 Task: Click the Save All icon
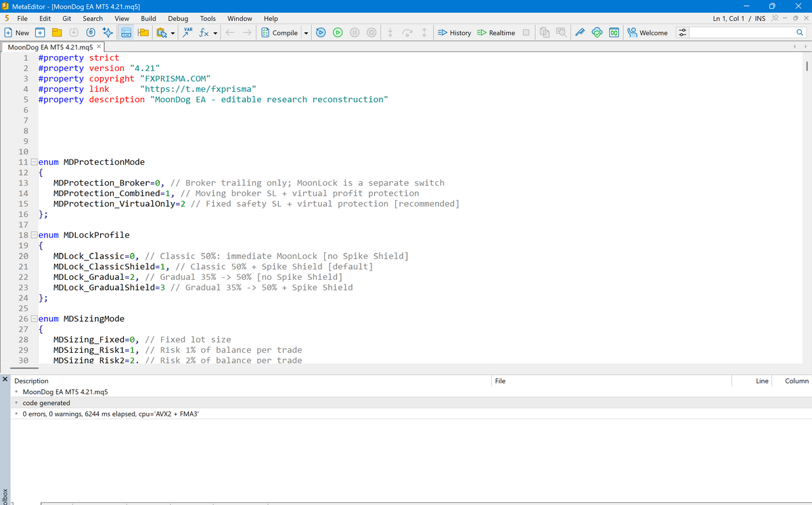pos(91,32)
